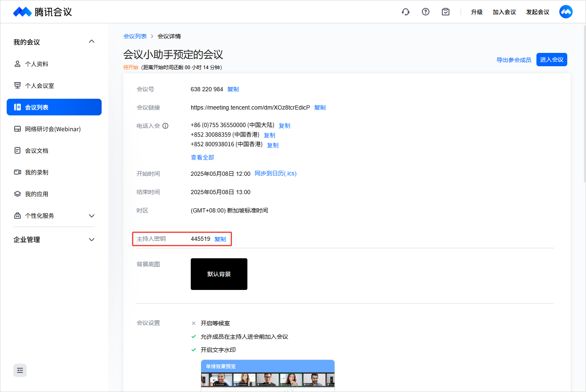The image size is (586, 392).
Task: Go back via 会议列表 breadcrumb link
Action: (135, 36)
